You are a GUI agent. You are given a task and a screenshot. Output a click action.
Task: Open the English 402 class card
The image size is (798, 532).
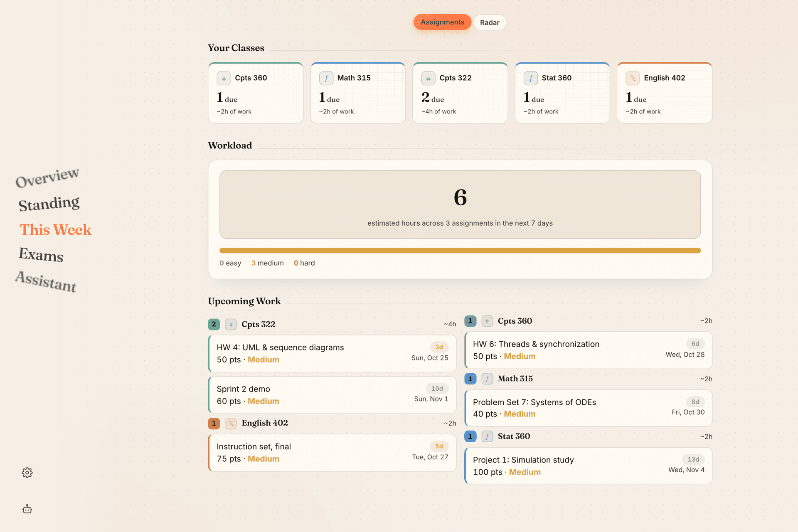(x=665, y=93)
